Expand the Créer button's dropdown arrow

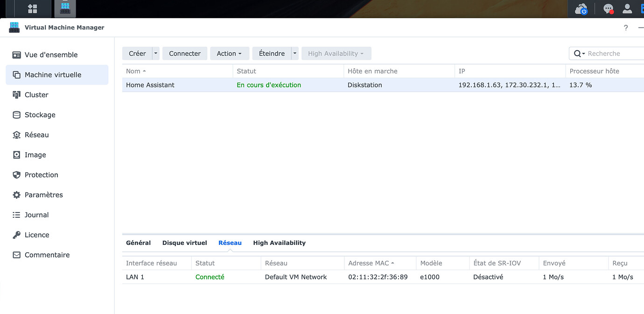click(x=156, y=53)
